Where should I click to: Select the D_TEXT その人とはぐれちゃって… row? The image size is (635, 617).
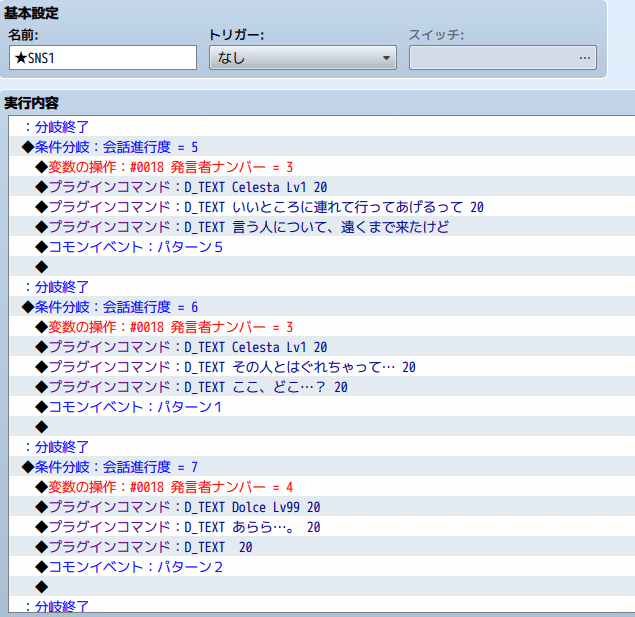pos(322,367)
